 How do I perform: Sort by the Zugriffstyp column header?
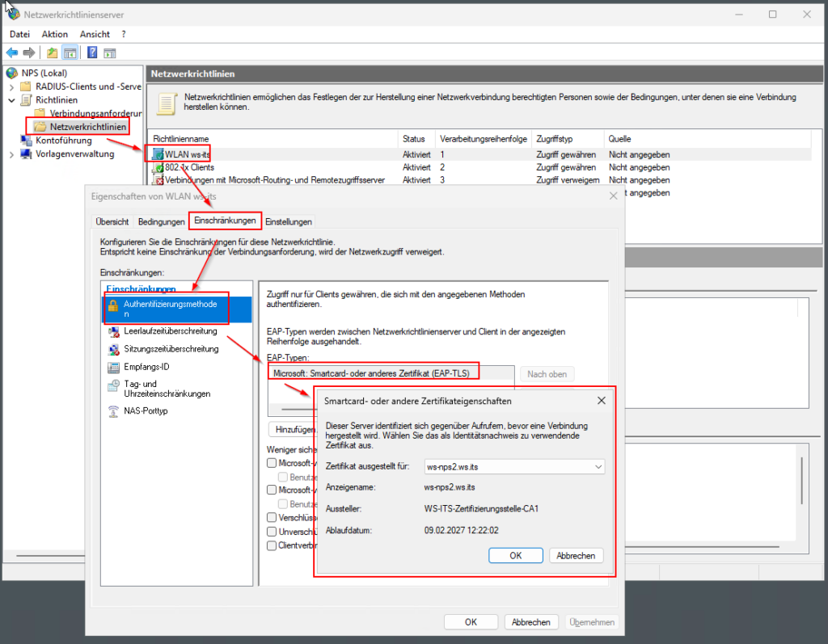(568, 139)
